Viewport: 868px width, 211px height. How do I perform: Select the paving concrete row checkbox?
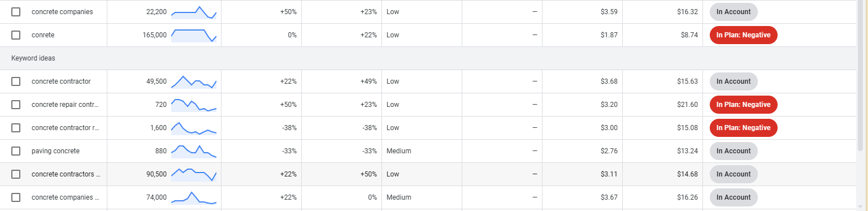[x=16, y=151]
